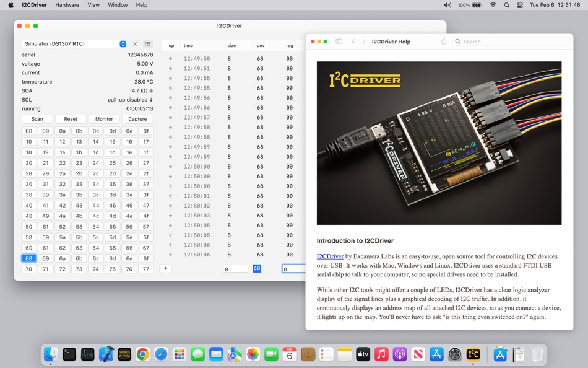Click the Wi-Fi icon in menu bar
Screen dimensions: 588x368
click(x=493, y=5)
